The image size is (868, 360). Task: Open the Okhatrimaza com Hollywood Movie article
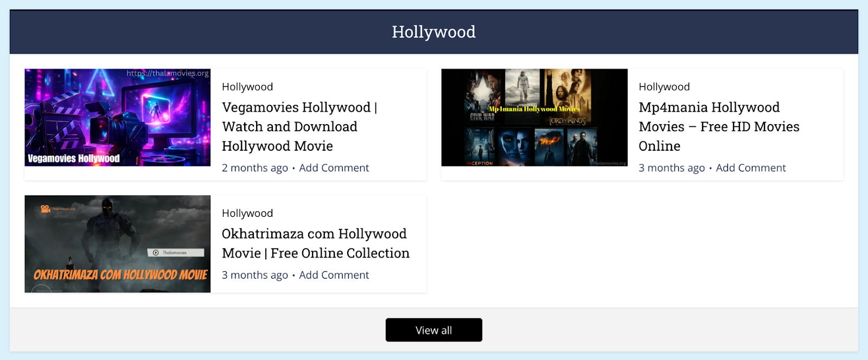(315, 243)
